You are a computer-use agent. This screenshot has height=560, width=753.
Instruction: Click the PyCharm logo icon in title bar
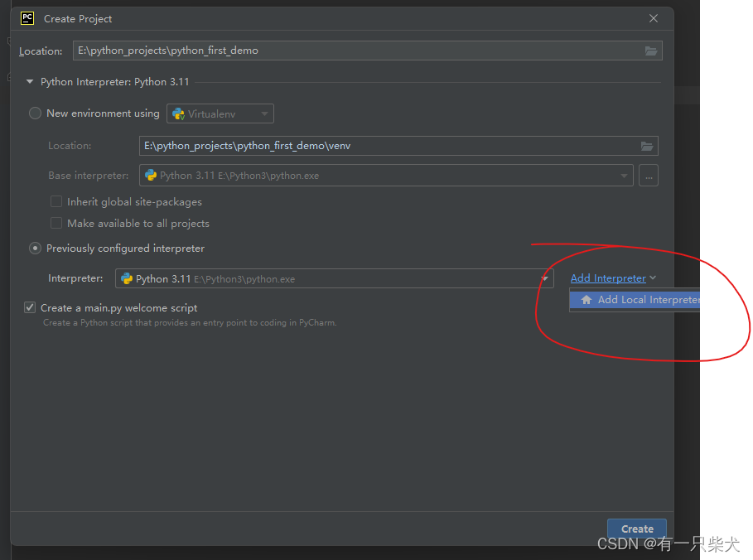tap(27, 18)
